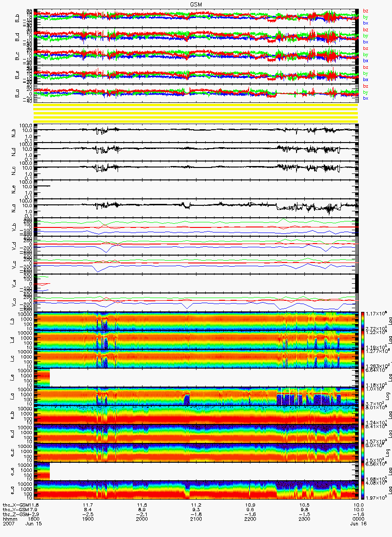Screen dimensions: 392x537
Task: Click the i_a ion spectrogram panel
Action: point(196,396)
